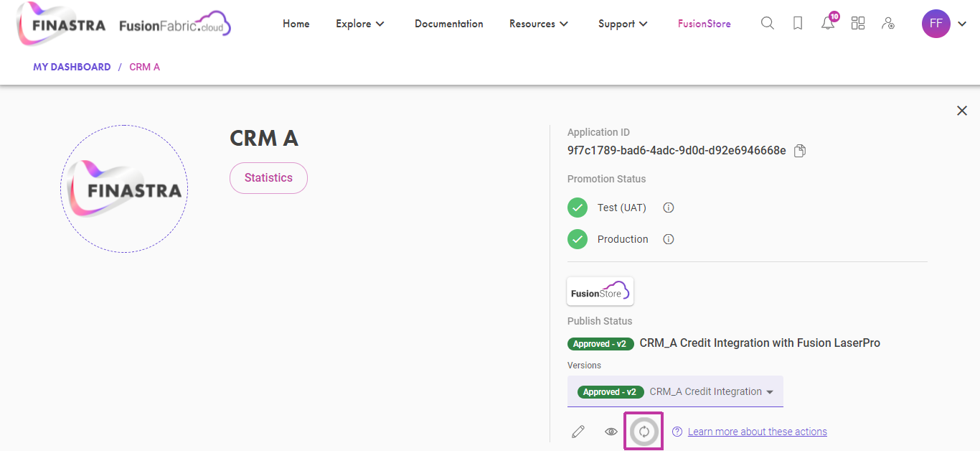Open bookmarks icon in header
980x451 pixels.
(x=798, y=24)
